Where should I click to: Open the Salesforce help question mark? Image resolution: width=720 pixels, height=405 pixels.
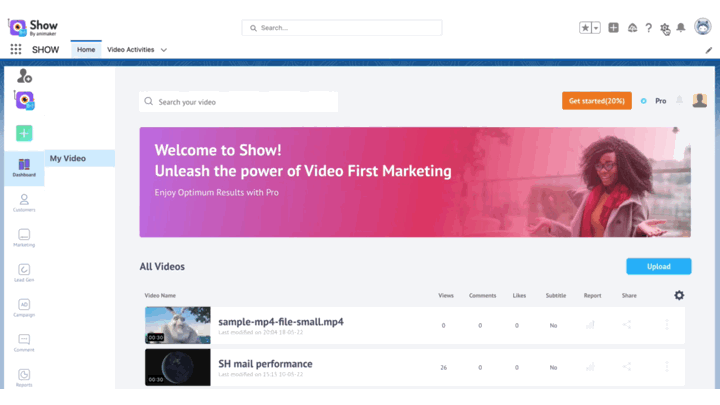[x=648, y=28]
